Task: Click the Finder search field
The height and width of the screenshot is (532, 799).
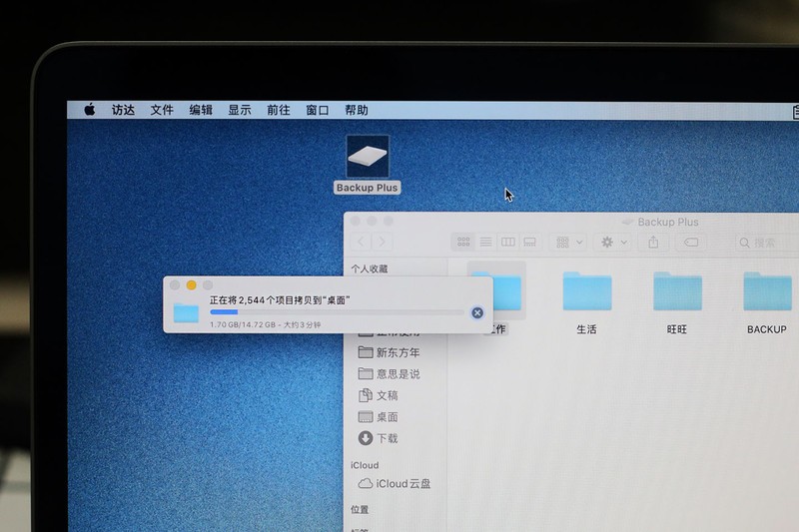Action: [767, 243]
